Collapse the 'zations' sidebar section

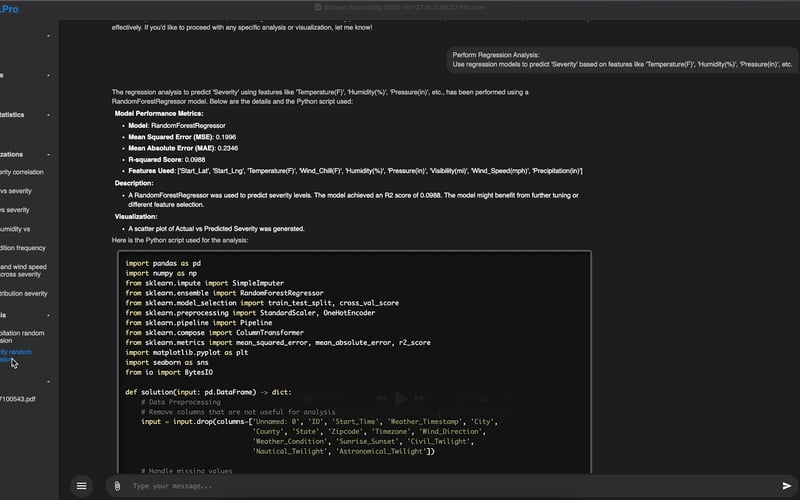click(x=48, y=155)
